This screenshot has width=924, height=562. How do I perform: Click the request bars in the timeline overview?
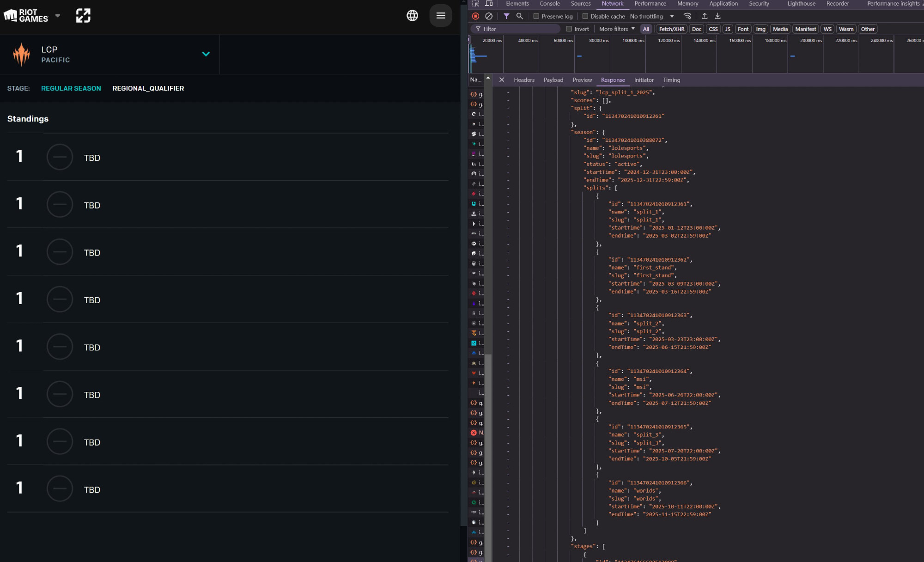tap(478, 56)
